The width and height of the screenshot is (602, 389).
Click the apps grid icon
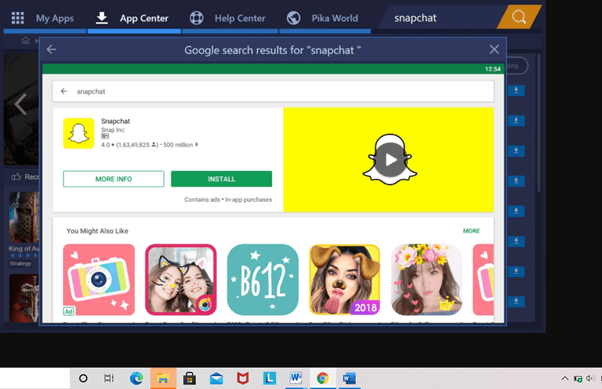point(18,18)
